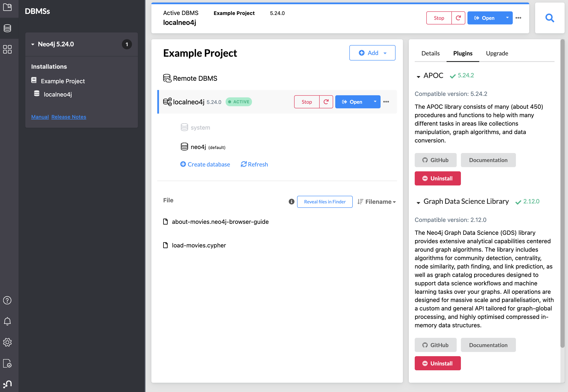Open the Projects sidebar icon

(7, 7)
